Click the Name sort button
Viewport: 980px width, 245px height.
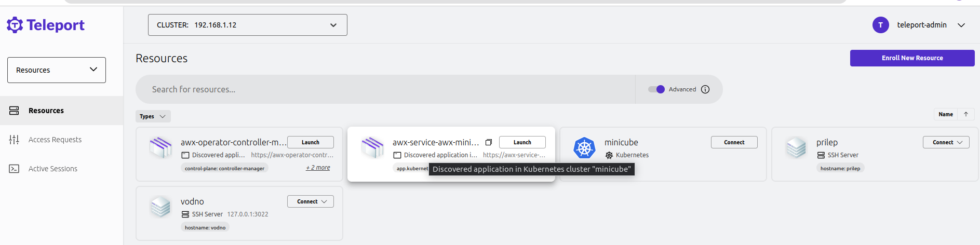click(x=946, y=114)
